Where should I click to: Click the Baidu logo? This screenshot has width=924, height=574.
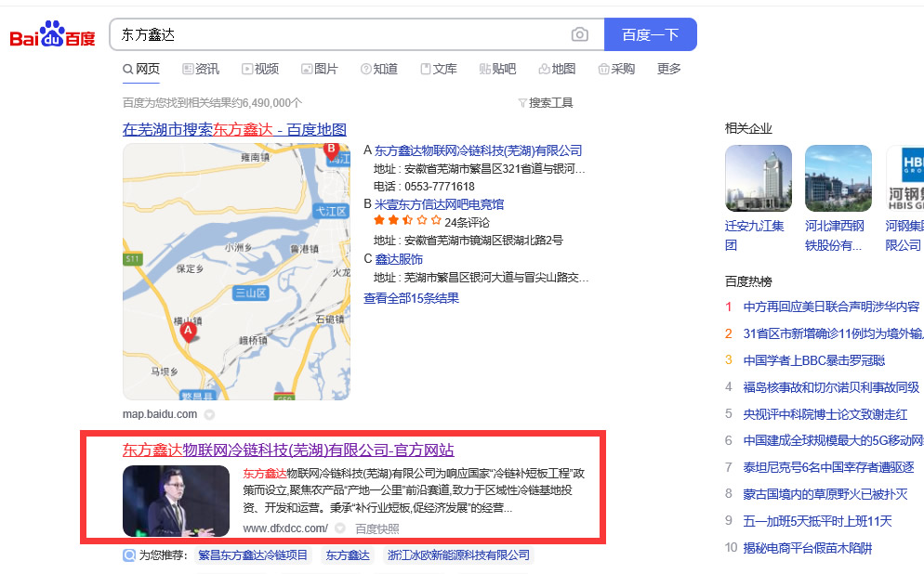pos(53,36)
